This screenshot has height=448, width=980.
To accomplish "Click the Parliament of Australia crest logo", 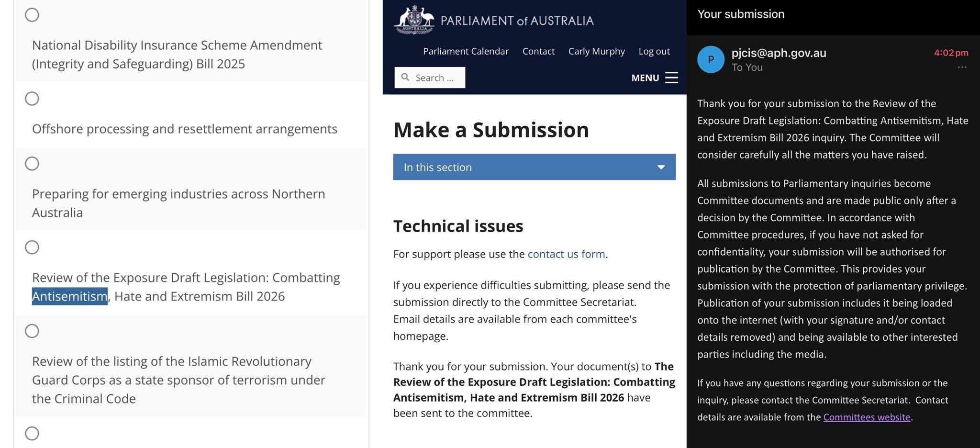I will (x=414, y=20).
